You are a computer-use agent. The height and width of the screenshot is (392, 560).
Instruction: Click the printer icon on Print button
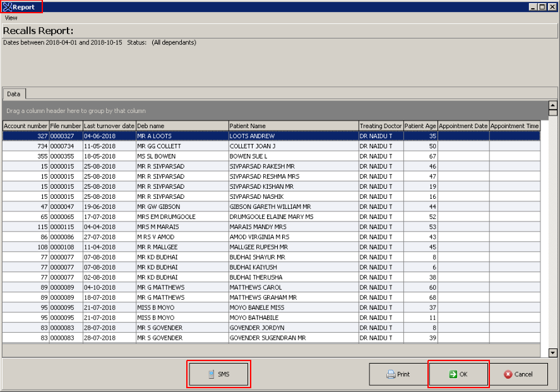391,374
